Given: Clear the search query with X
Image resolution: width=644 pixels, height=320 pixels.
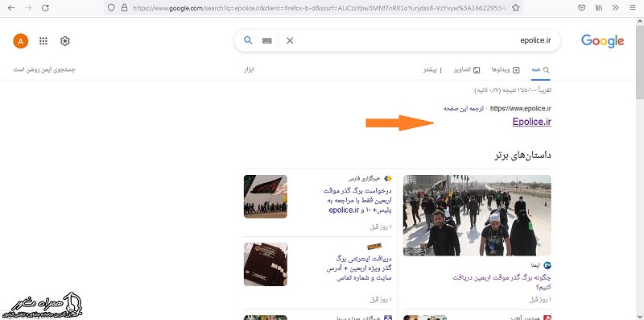Looking at the screenshot, I should (x=290, y=40).
